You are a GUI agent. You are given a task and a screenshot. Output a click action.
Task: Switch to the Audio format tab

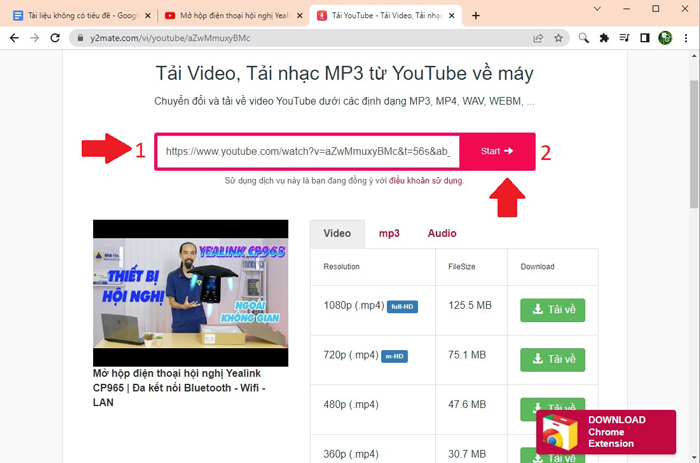click(x=442, y=234)
